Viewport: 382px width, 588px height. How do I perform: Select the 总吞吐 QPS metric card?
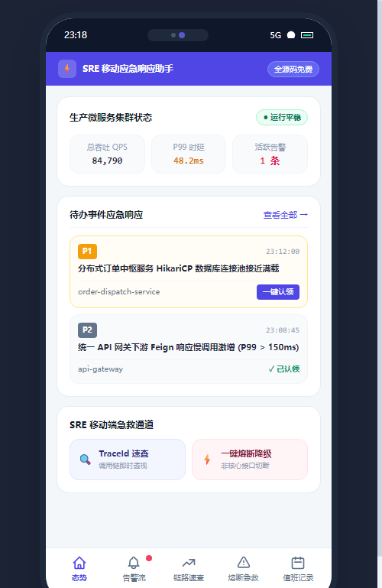(x=107, y=154)
